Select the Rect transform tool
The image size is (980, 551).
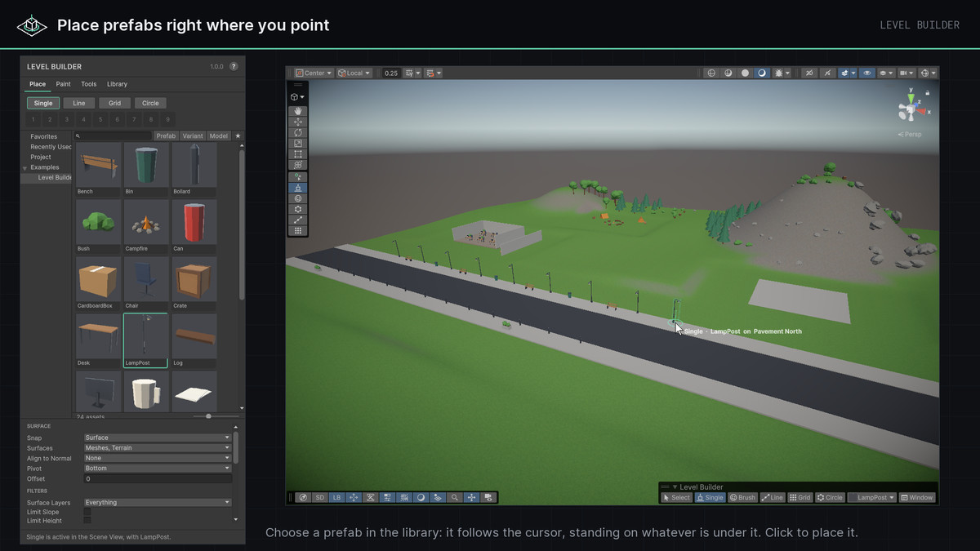pos(298,154)
